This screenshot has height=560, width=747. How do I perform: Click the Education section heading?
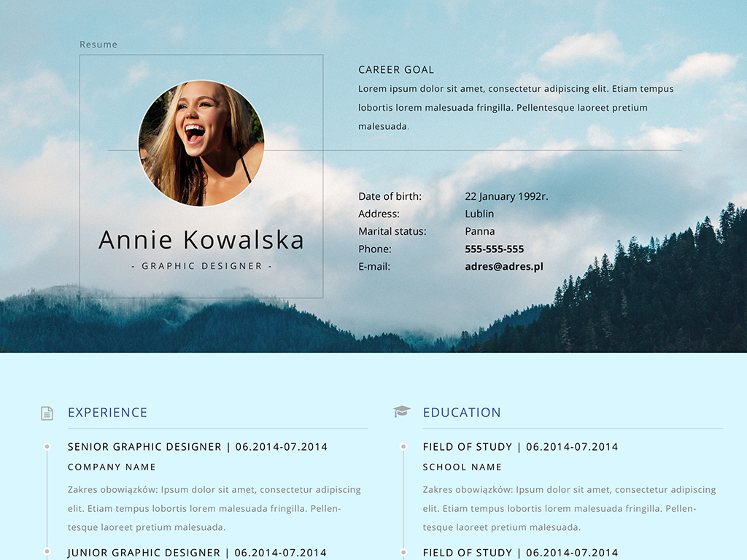[462, 413]
